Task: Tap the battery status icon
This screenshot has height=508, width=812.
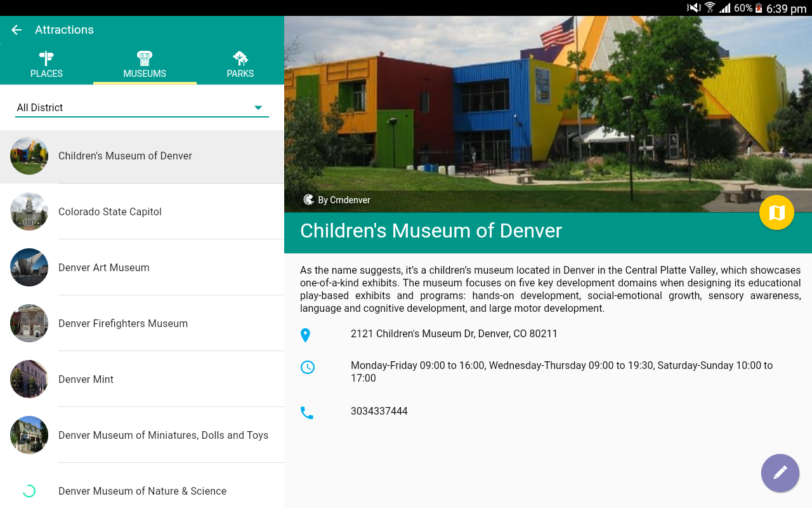Action: tap(759, 8)
